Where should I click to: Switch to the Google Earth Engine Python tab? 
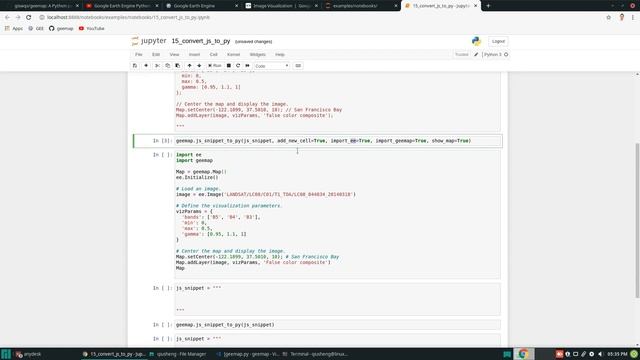(121, 6)
